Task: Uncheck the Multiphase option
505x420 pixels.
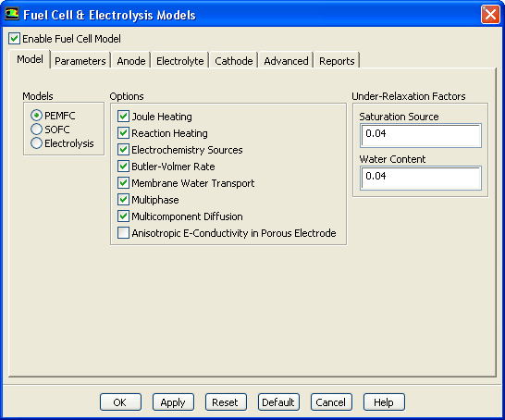Action: pos(123,200)
